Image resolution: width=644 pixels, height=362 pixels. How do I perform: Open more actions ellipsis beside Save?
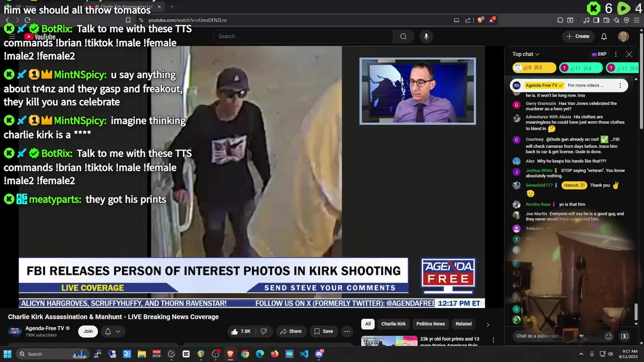pos(347,331)
